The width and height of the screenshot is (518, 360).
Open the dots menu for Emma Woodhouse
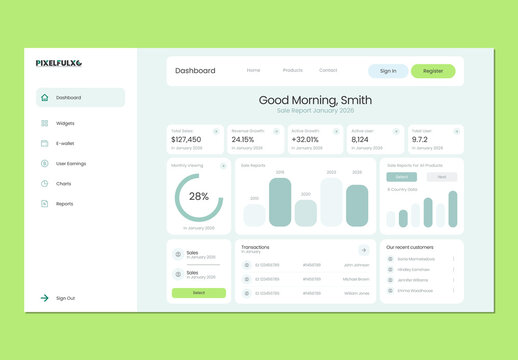(x=454, y=291)
